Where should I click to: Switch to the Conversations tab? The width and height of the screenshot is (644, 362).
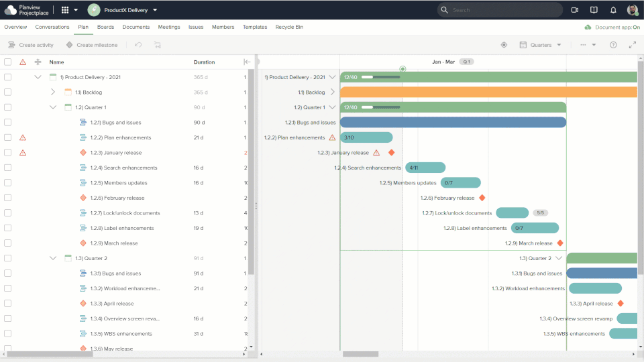coord(52,27)
